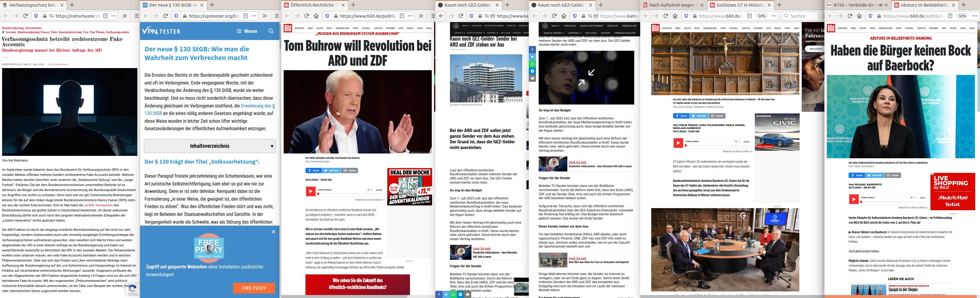Open page actions dots in Buhrow window
Screen dimensions: 980x298
click(x=410, y=16)
